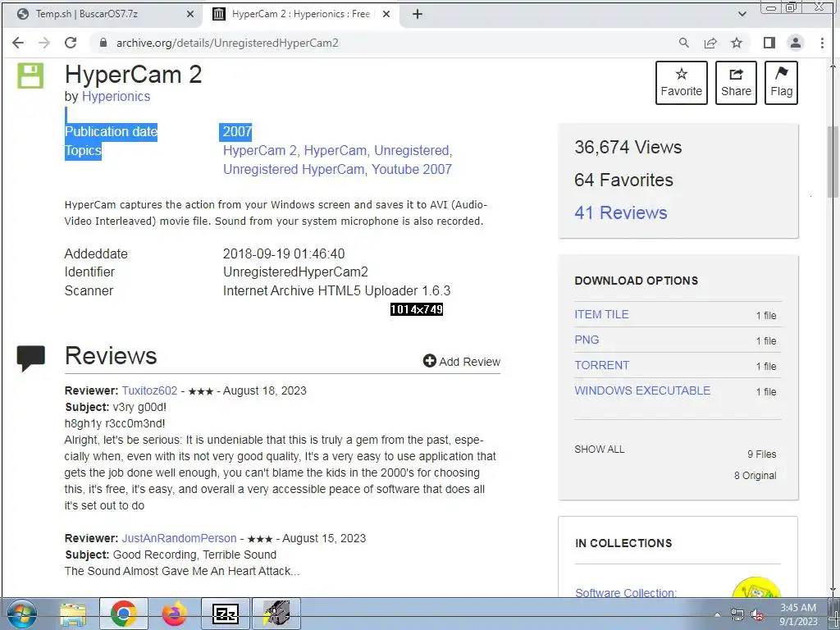Open the Hyperionics creator link

[x=116, y=97]
